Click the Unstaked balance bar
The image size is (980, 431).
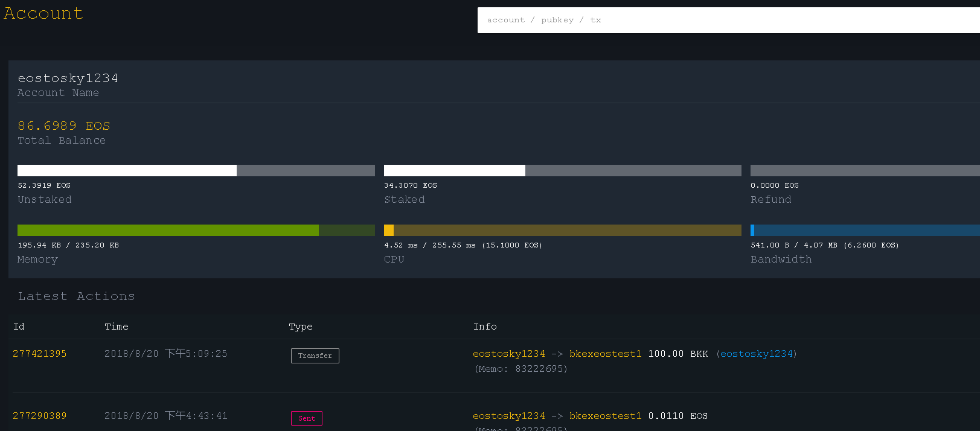click(196, 170)
